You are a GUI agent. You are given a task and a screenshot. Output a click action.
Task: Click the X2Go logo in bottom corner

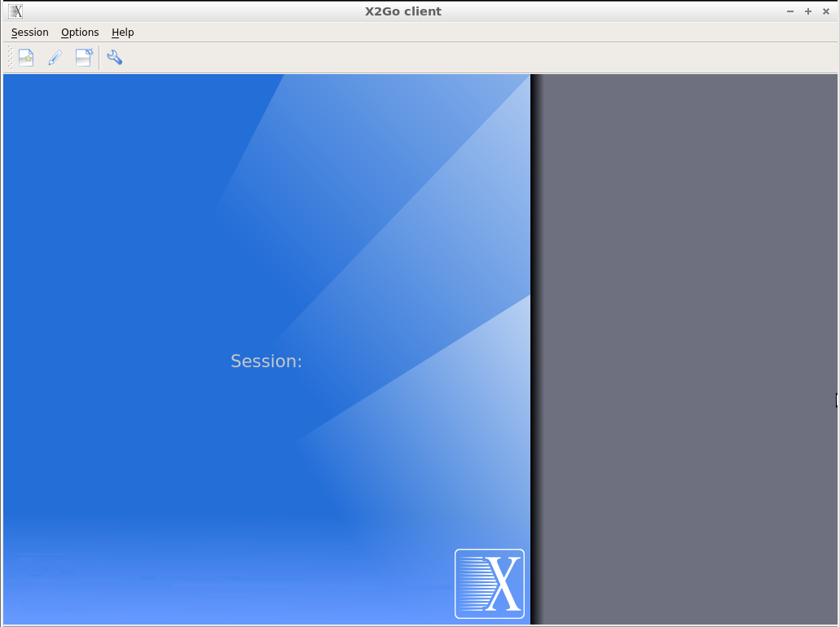489,583
